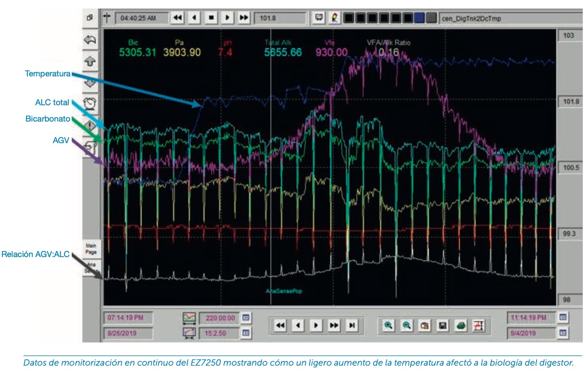
Task: Click the zoom out magnifier icon
Action: point(407,325)
